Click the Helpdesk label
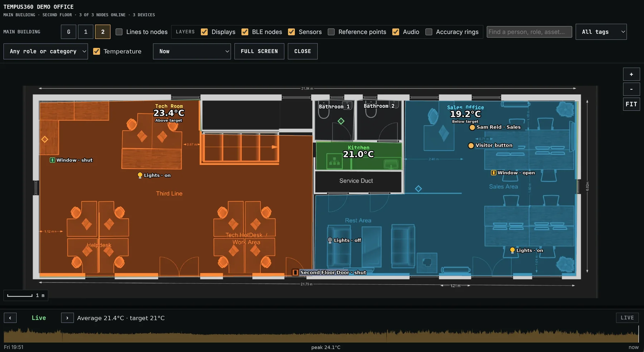Image resolution: width=644 pixels, height=352 pixels. [99, 245]
